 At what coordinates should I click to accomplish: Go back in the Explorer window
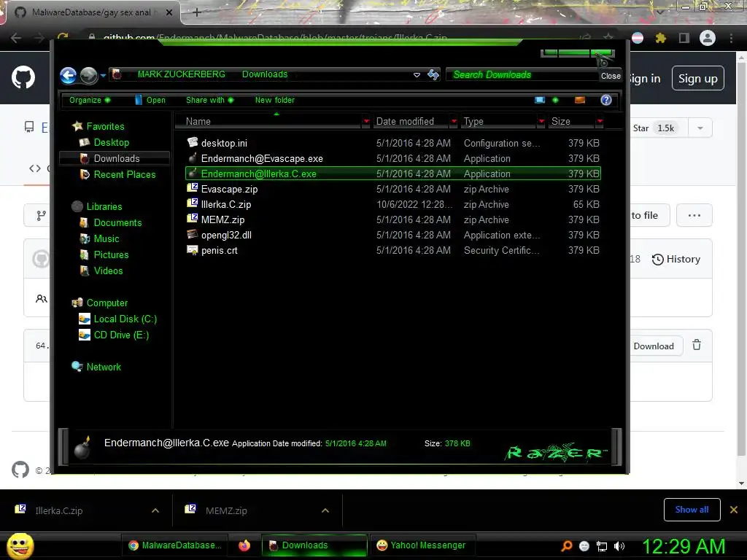click(x=68, y=75)
